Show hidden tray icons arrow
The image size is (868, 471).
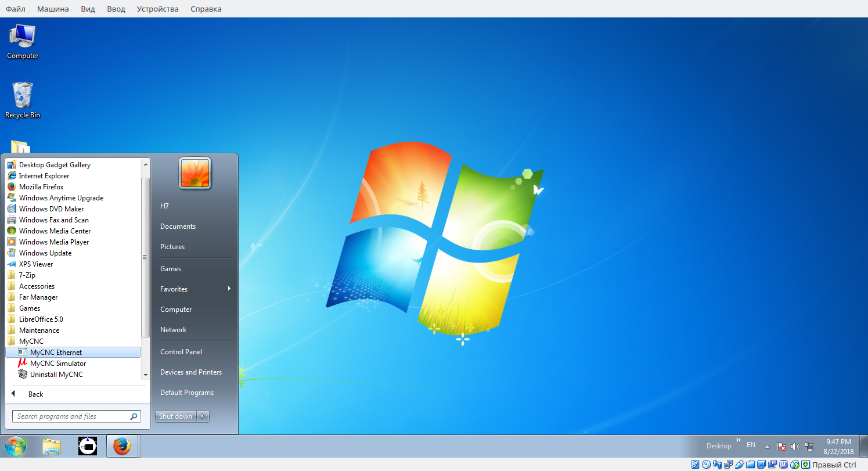[x=767, y=447]
